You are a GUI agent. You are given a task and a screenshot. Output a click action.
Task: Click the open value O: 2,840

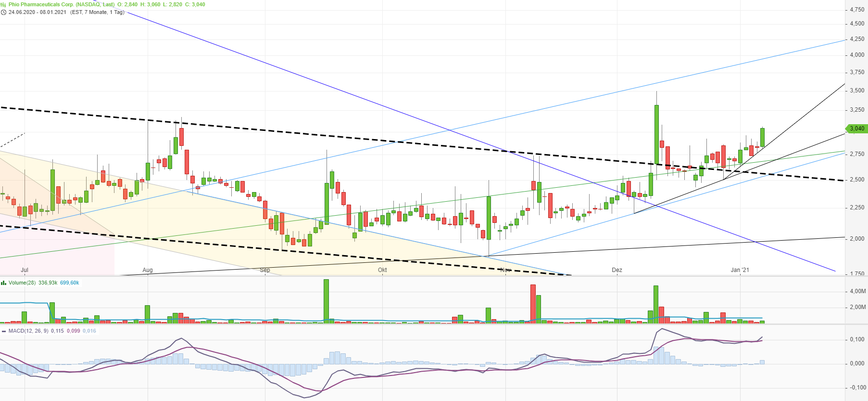pyautogui.click(x=127, y=4)
